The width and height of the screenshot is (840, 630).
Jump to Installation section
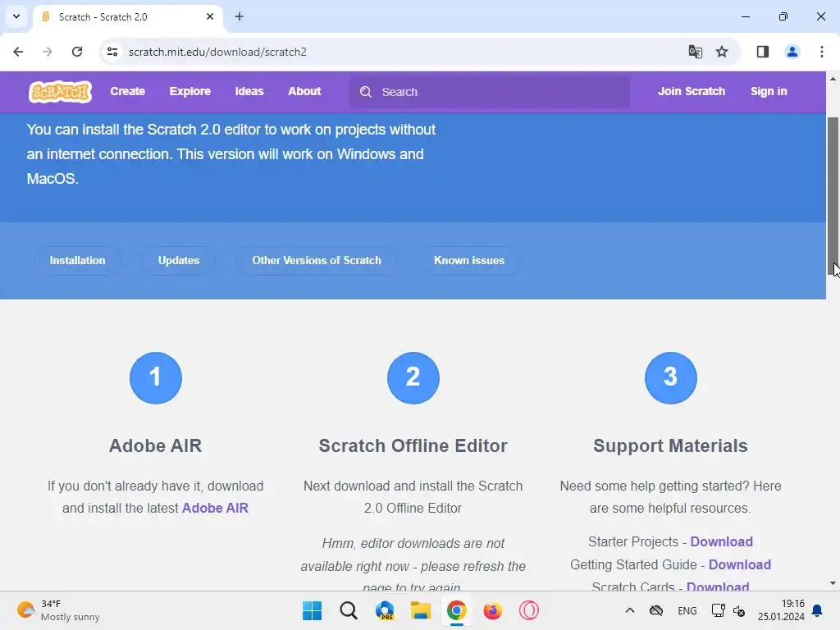click(78, 260)
